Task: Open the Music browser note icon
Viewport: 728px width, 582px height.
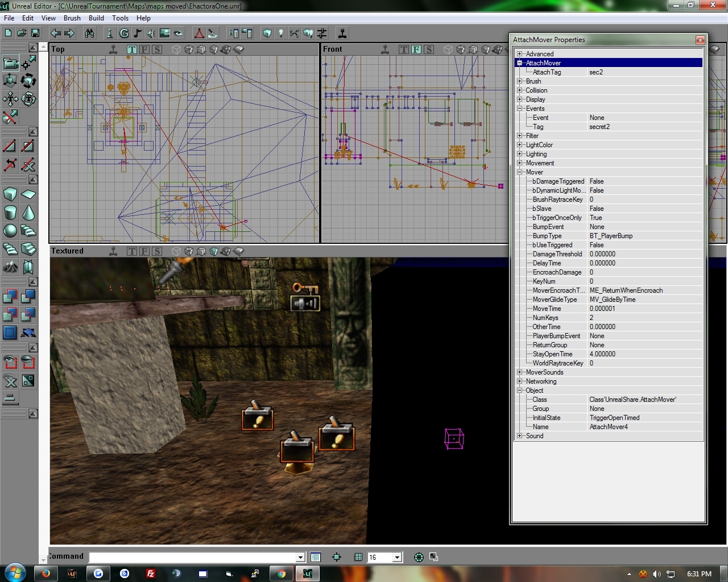Action: (x=138, y=33)
